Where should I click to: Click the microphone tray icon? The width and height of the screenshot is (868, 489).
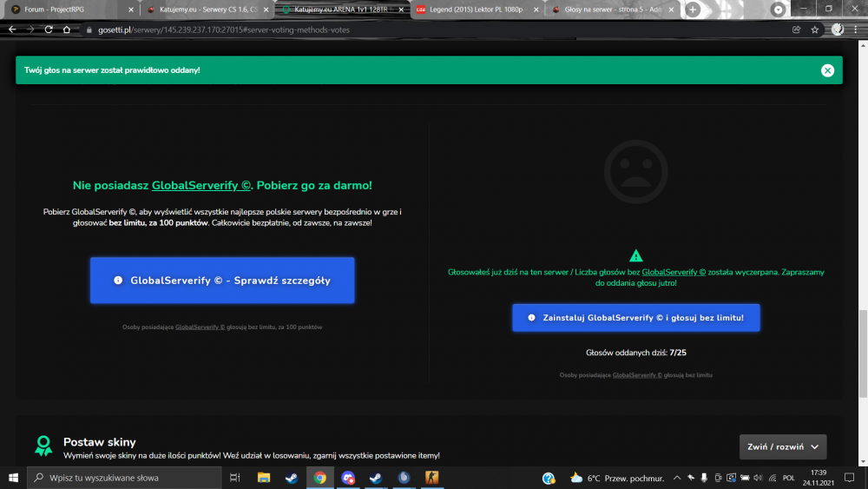(704, 478)
